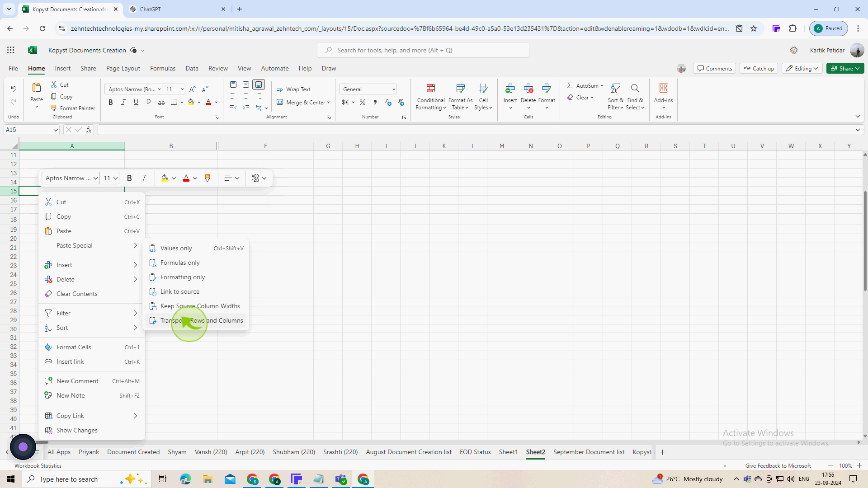Click the Paste clipboard icon in ribbon

click(x=37, y=88)
